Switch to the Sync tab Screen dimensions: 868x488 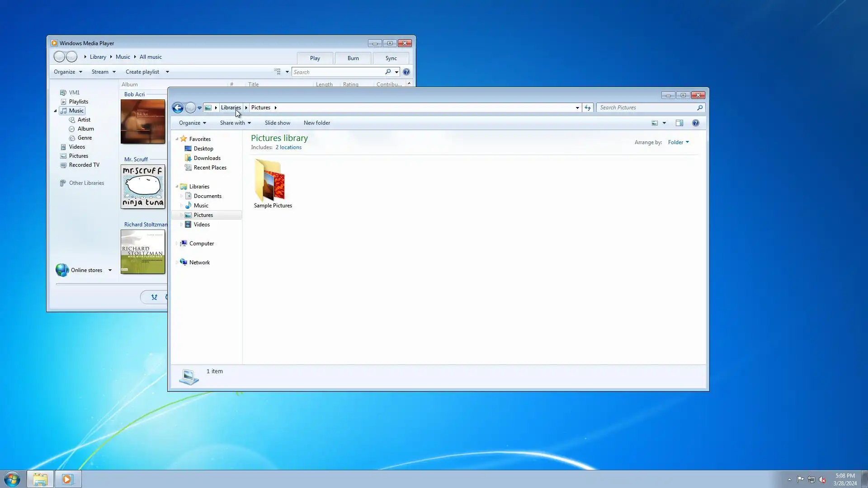click(391, 58)
